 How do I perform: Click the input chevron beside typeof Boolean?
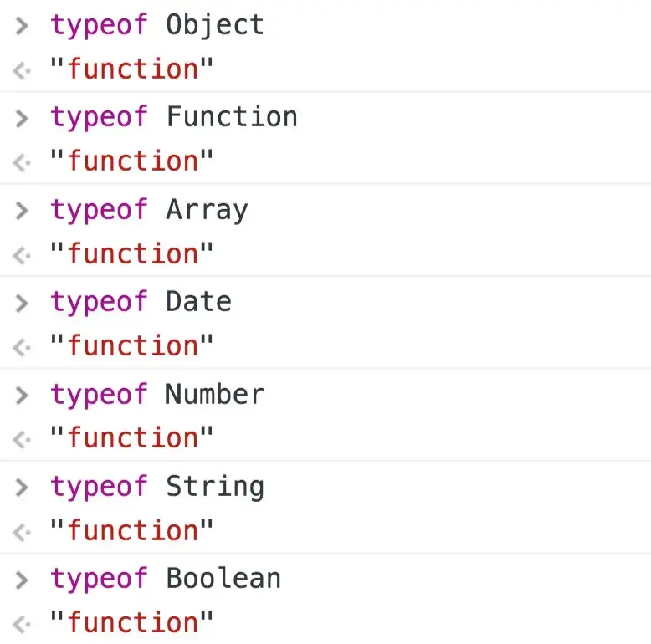pos(22,580)
